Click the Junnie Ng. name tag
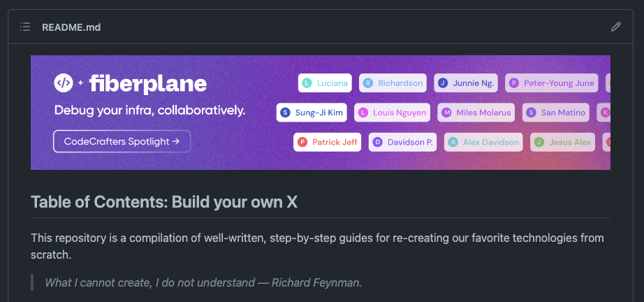Screen dimensions: 644x302 (x=466, y=83)
